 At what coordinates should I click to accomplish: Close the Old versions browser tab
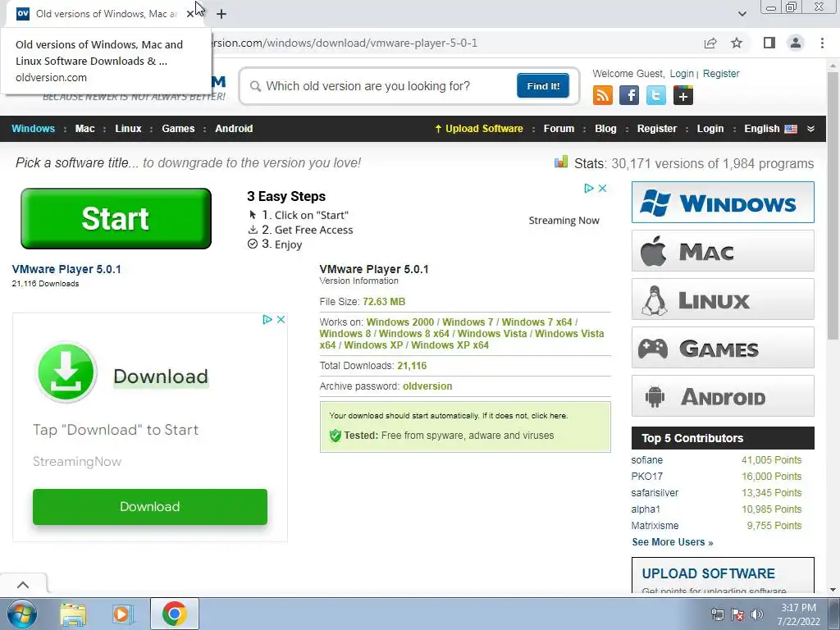point(190,14)
